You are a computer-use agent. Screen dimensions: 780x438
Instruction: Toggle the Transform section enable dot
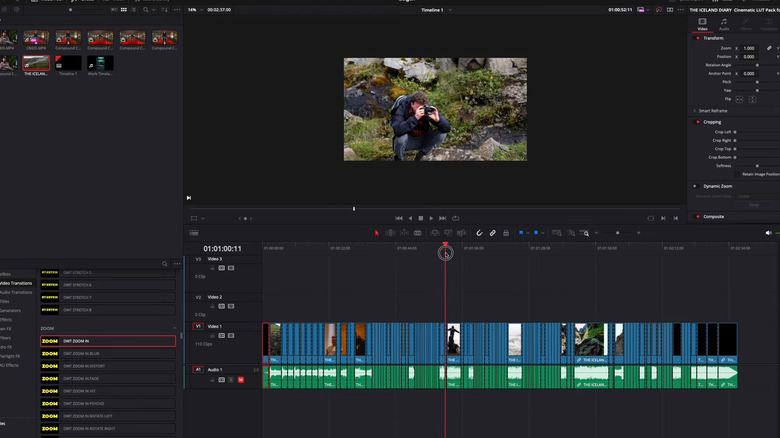pos(696,38)
